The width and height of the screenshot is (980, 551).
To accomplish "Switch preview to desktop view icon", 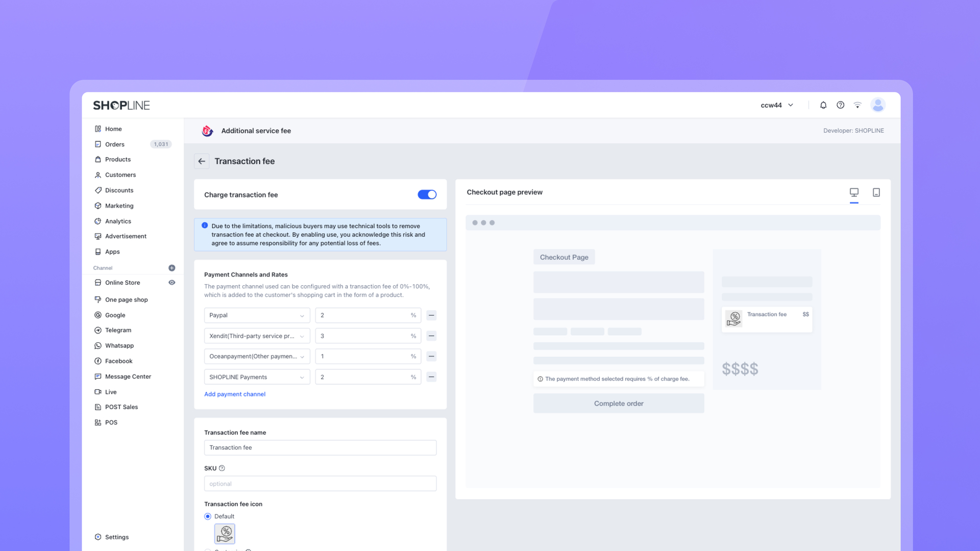I will [x=854, y=192].
